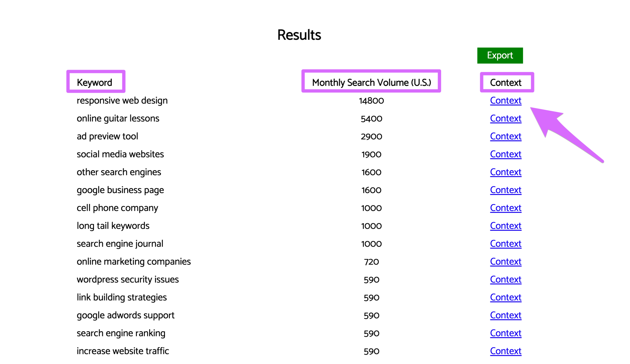
Task: Click the Context column header
Action: pyautogui.click(x=505, y=82)
